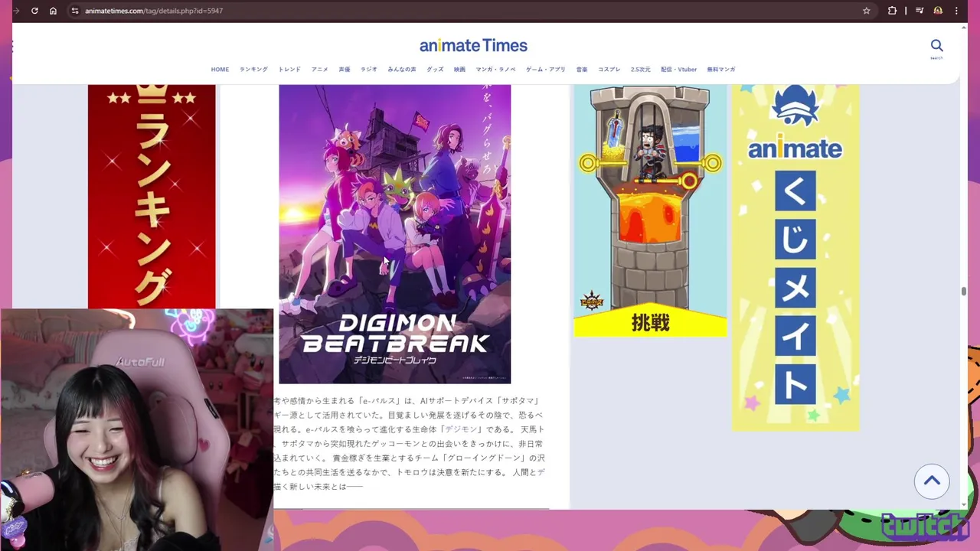The width and height of the screenshot is (980, 551).
Task: Open the グッズ nav item
Action: [x=435, y=70]
